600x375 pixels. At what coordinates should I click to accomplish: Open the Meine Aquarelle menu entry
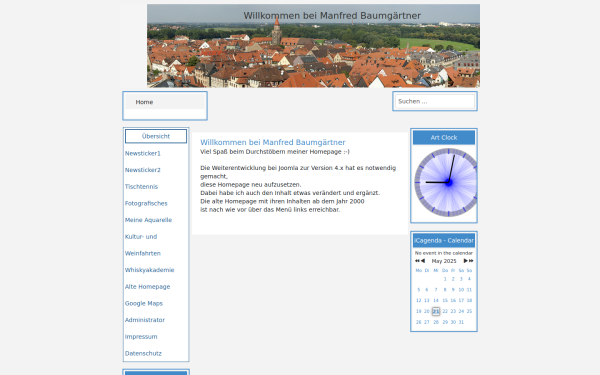click(148, 220)
